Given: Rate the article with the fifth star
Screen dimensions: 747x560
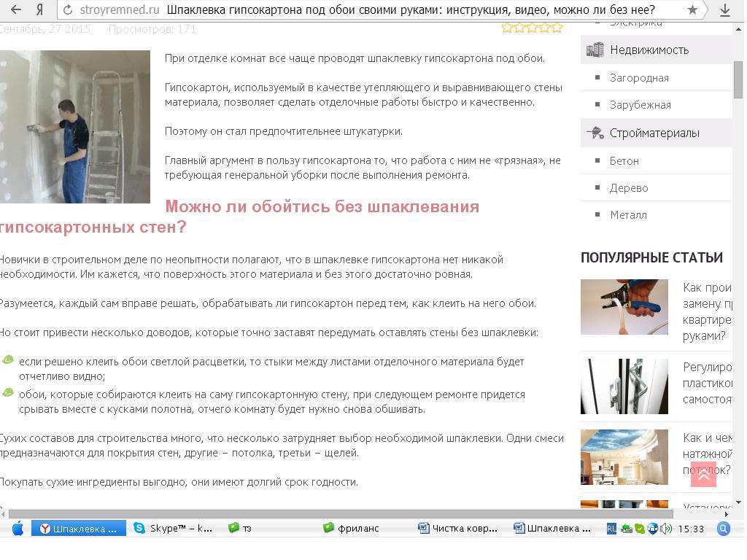Looking at the screenshot, I should (557, 28).
